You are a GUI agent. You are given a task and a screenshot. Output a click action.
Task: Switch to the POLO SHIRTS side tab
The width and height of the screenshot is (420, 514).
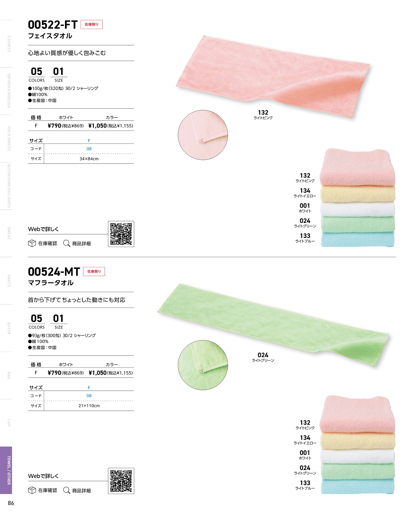tap(6, 139)
